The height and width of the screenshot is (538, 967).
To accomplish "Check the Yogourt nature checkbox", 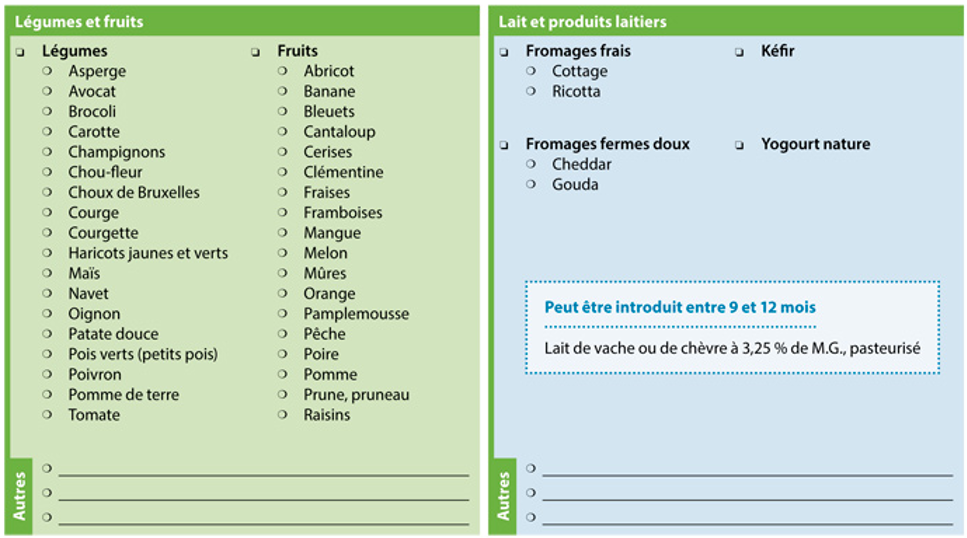I will (x=739, y=146).
